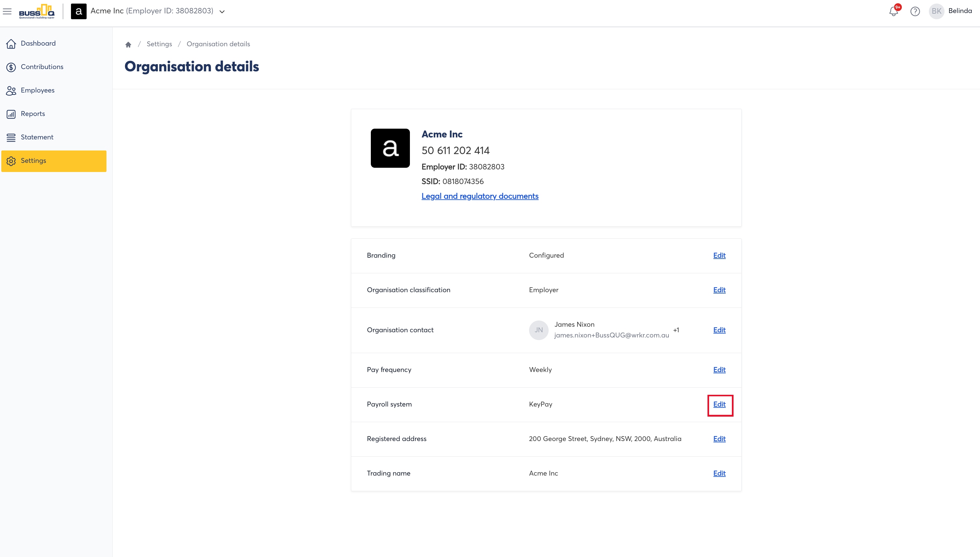Click the home breadcrumb icon
This screenshot has height=557, width=980.
pyautogui.click(x=128, y=44)
